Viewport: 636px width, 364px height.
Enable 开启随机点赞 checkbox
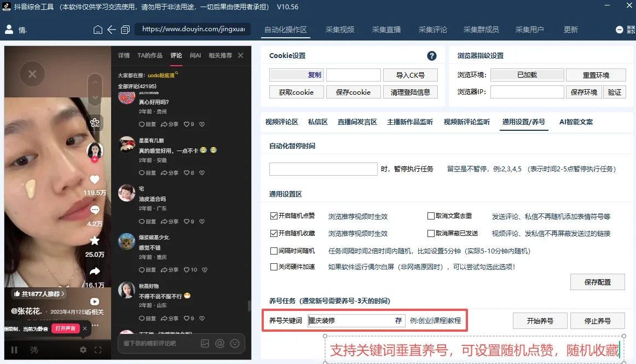274,216
